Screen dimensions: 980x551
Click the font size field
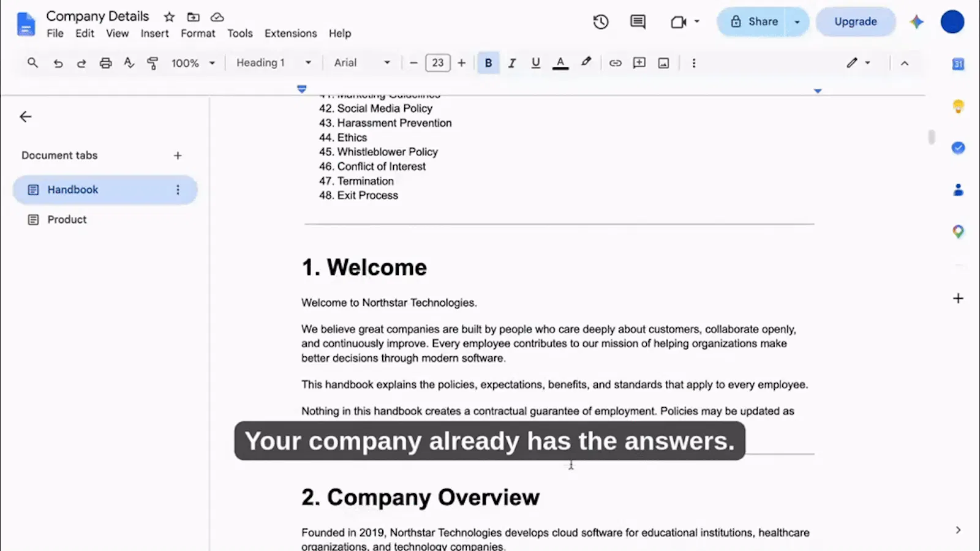click(x=438, y=63)
